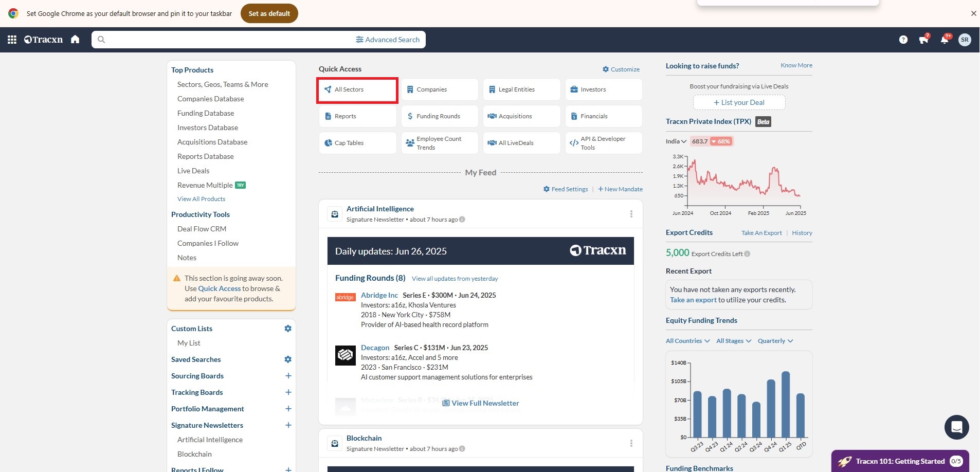Viewport: 980px width, 472px height.
Task: Open View Full Newsletter link
Action: (x=481, y=403)
